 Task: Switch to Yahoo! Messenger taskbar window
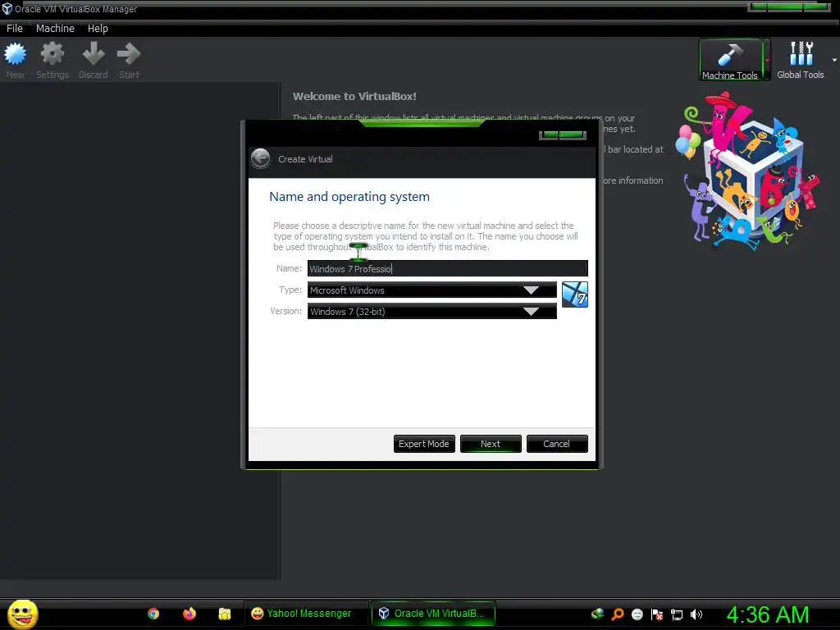click(x=307, y=614)
